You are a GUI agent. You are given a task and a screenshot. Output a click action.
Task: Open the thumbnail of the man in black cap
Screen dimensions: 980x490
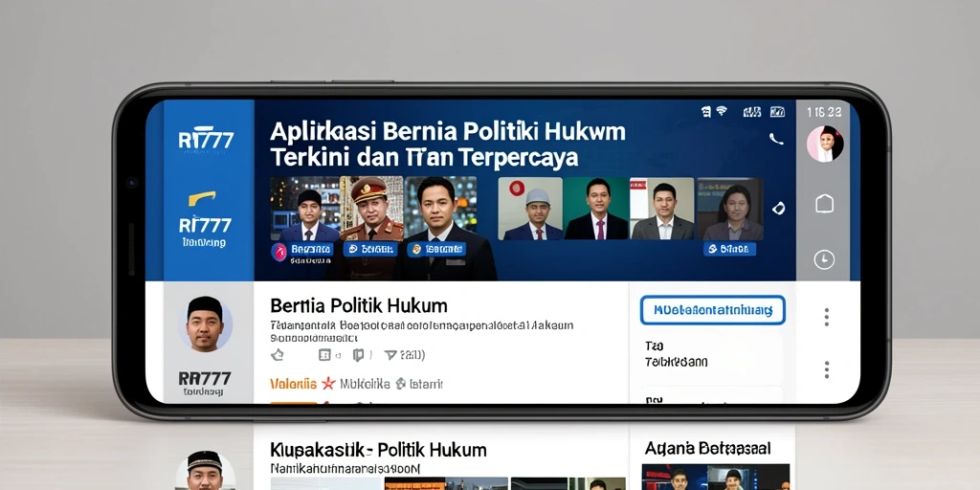coord(305,209)
